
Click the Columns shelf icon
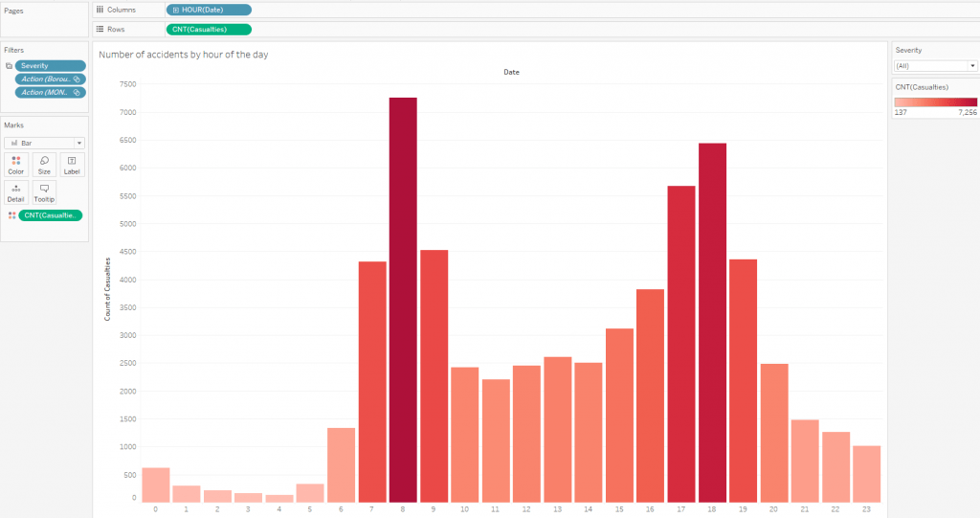100,10
